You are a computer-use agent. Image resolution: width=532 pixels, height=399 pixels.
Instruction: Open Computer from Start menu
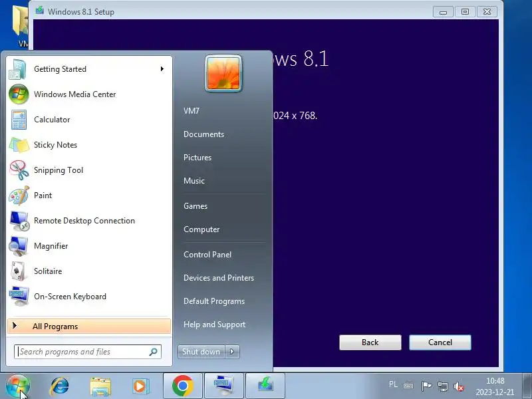click(x=201, y=229)
